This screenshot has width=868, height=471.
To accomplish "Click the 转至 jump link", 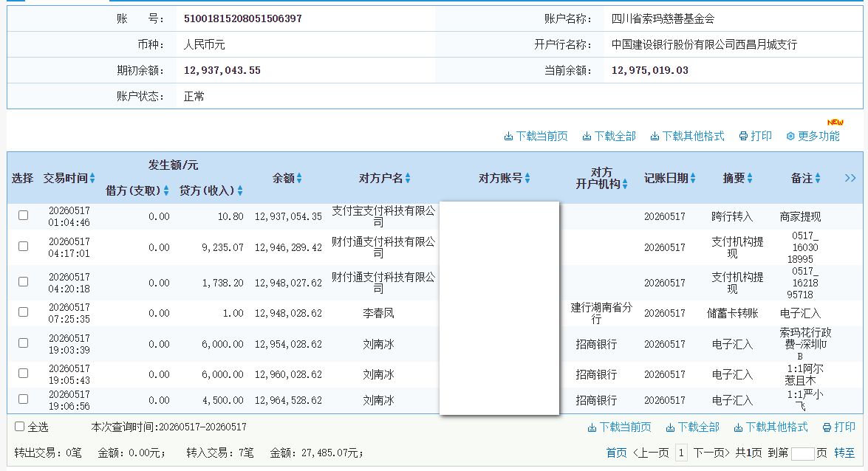I will [845, 453].
